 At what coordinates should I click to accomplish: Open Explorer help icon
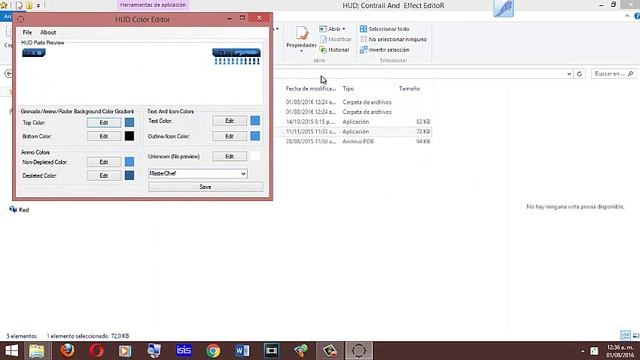coord(637,16)
